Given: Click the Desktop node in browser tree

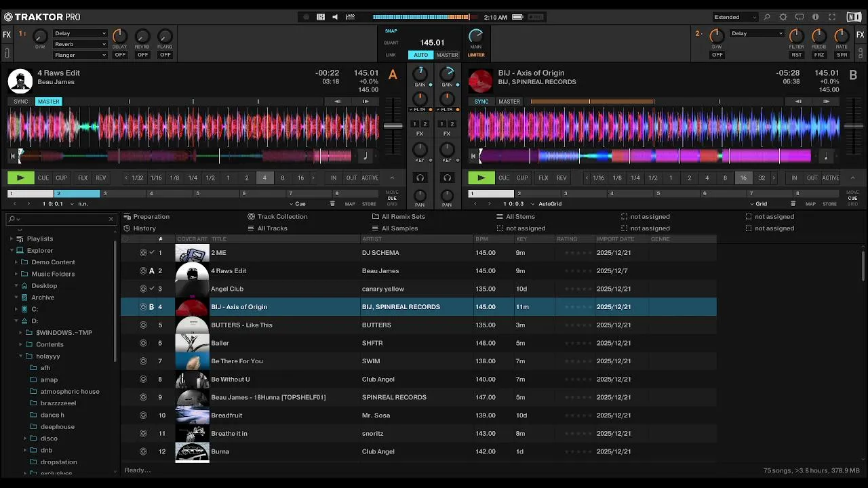Looking at the screenshot, I should tap(44, 286).
